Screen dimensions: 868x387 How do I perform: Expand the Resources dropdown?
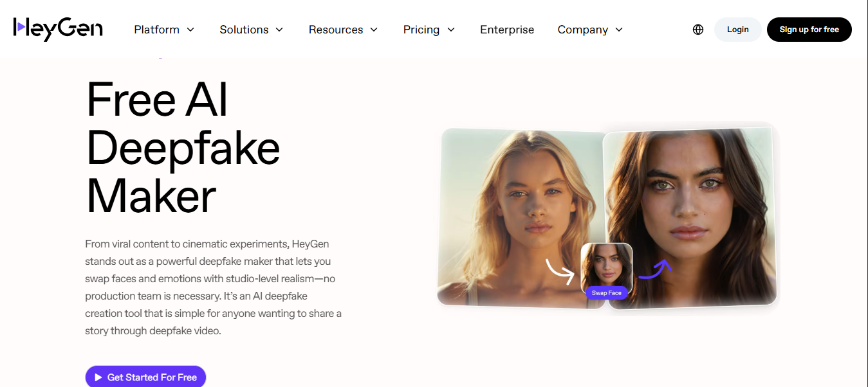[x=342, y=29]
